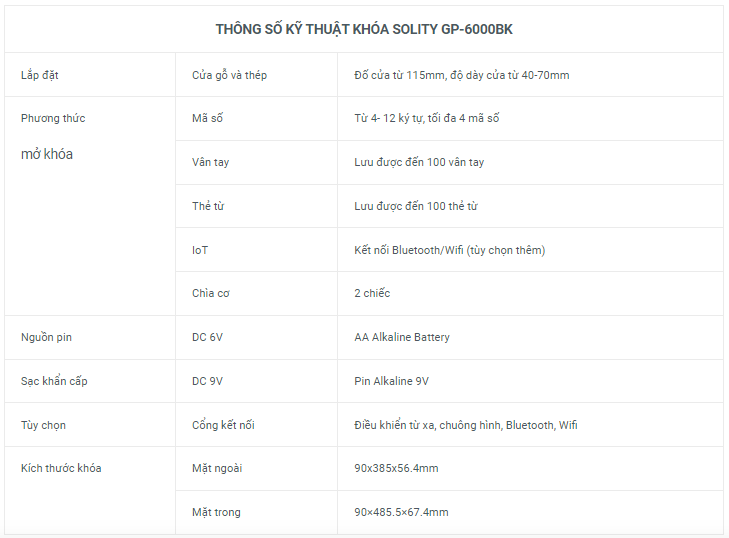Click Lưu được đến 100 thẻ từ text
The image size is (729, 538).
(415, 206)
